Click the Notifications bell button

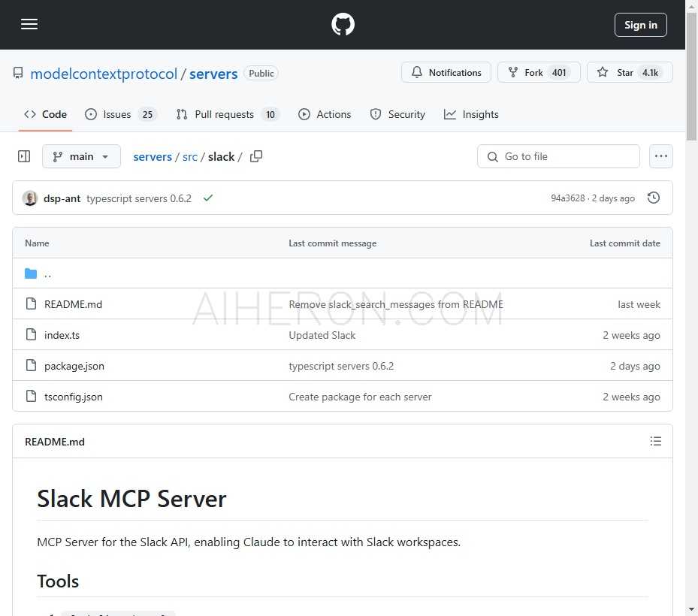point(446,72)
